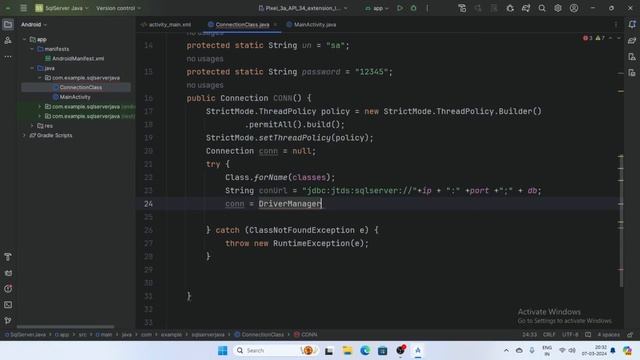Collapse the java folder
This screenshot has height=360, width=640.
[32, 68]
